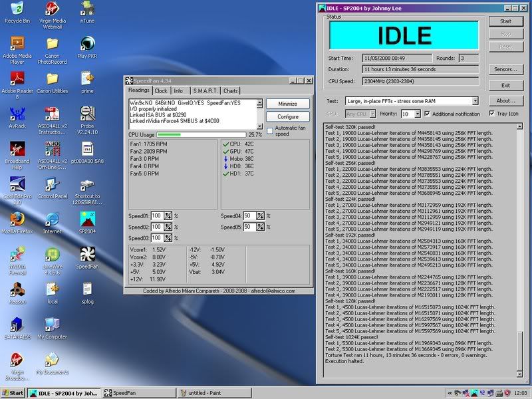This screenshot has width=532, height=399.
Task: Switch to SpeedFan in the taskbar
Action: point(139,393)
